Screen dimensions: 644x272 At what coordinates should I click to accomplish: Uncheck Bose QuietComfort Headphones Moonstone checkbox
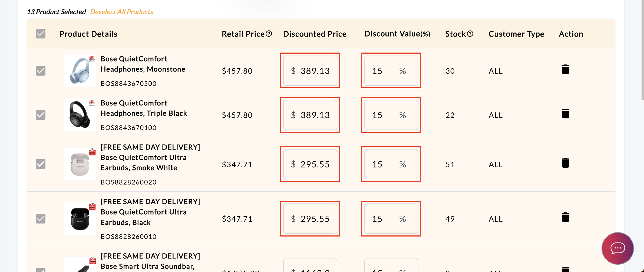[x=41, y=71]
